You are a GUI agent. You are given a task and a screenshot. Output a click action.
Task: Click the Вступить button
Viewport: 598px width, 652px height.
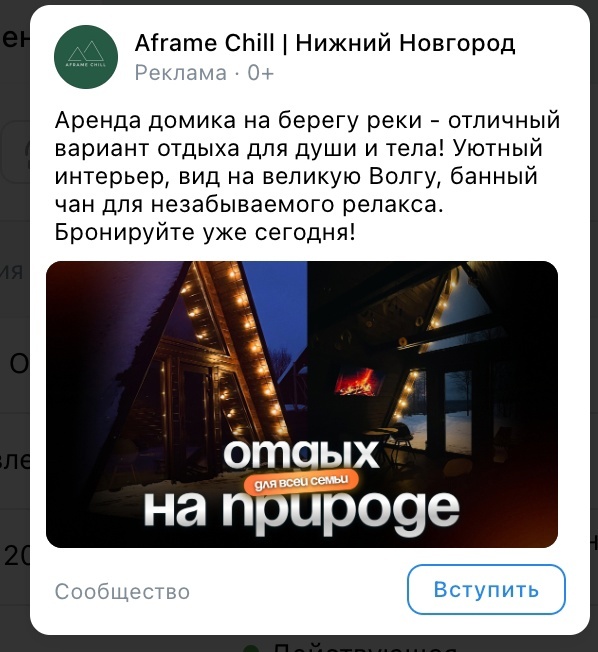coord(486,589)
